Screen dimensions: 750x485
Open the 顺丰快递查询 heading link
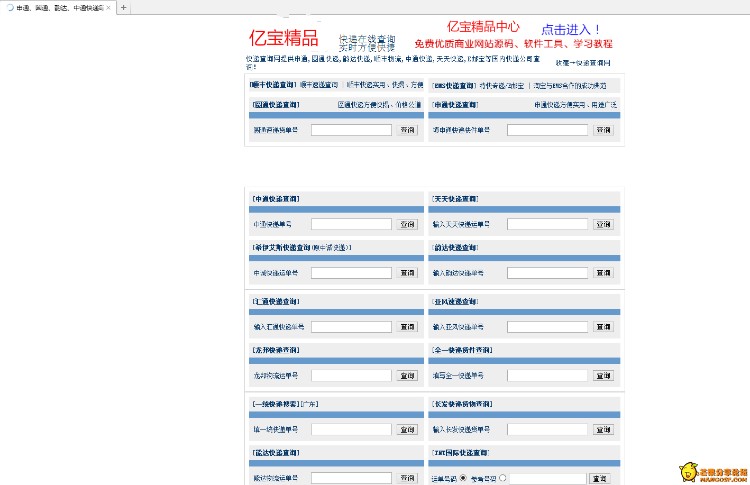(273, 85)
